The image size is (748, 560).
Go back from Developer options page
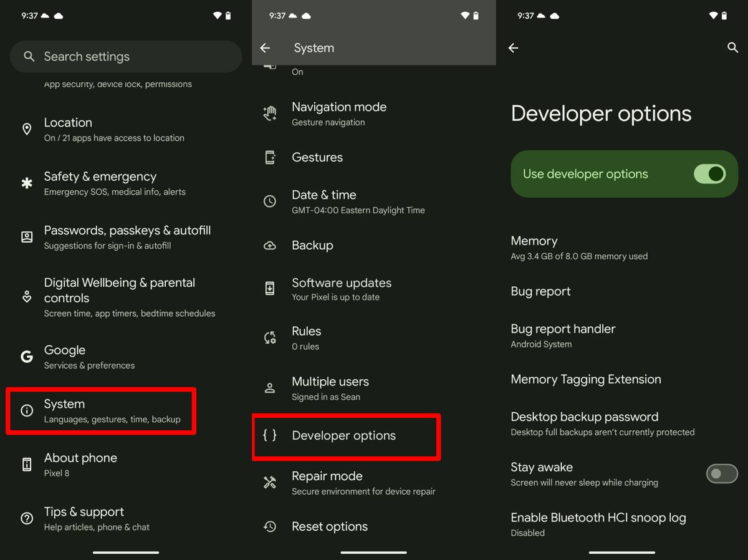[x=514, y=48]
